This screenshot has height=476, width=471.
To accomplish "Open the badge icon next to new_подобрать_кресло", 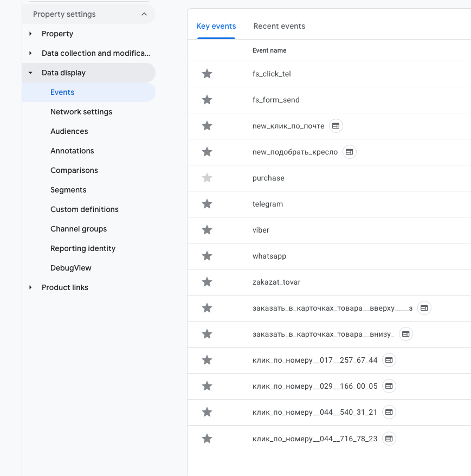I will [349, 152].
